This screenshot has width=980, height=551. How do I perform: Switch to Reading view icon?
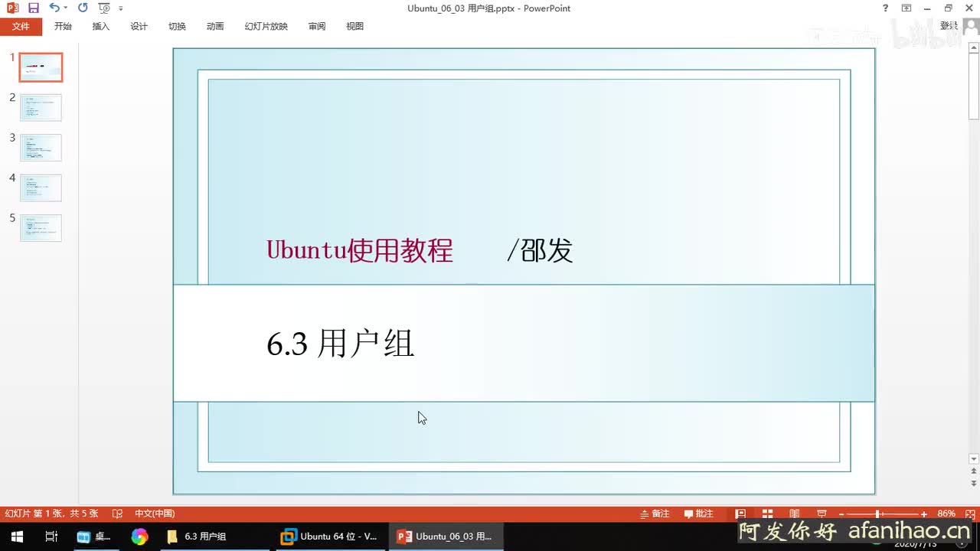click(795, 514)
